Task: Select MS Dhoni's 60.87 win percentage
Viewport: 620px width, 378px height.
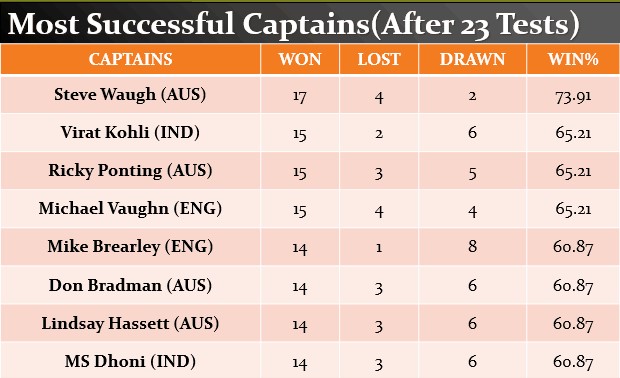Action: [573, 363]
